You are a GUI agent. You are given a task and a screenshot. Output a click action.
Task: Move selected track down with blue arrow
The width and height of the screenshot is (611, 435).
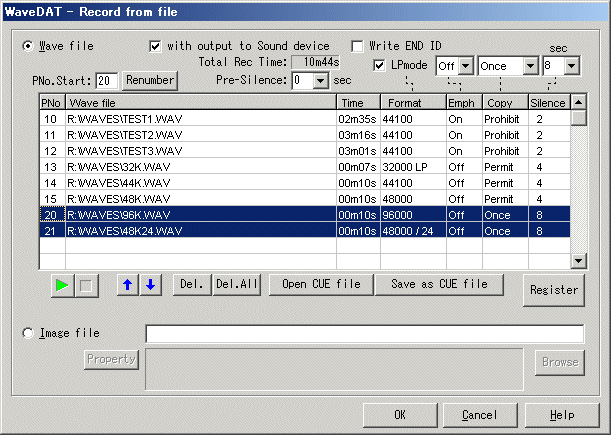coord(149,285)
